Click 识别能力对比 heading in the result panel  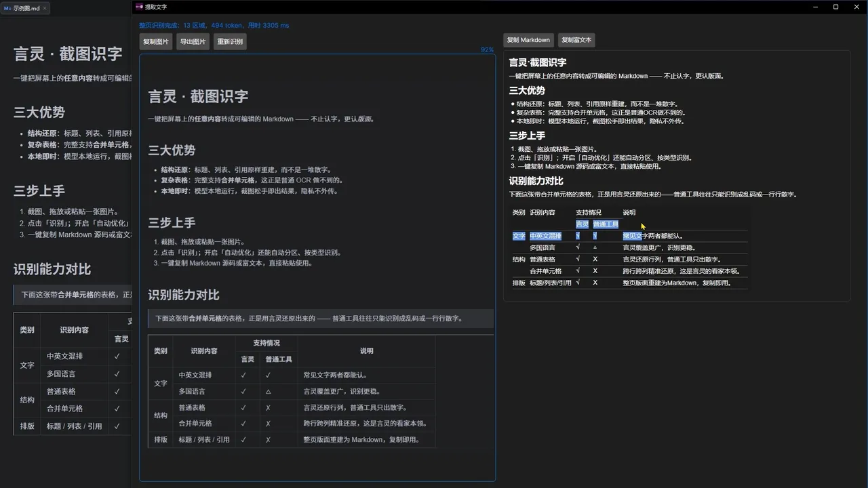[x=536, y=181]
